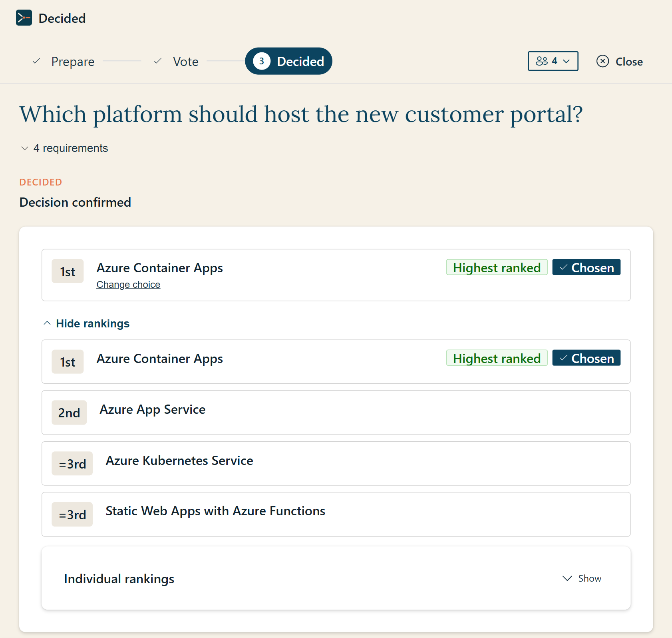672x638 pixels.
Task: Select the Decided step pill
Action: 288,61
